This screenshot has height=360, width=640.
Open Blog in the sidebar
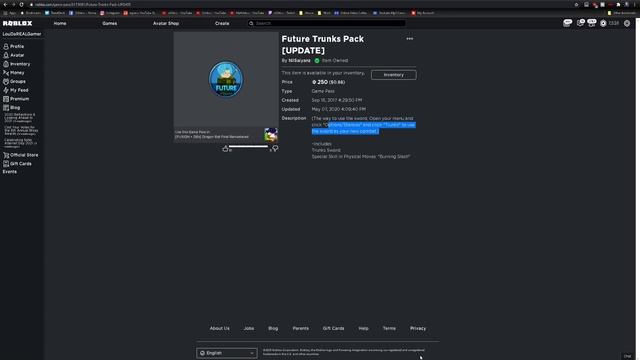click(x=11, y=108)
